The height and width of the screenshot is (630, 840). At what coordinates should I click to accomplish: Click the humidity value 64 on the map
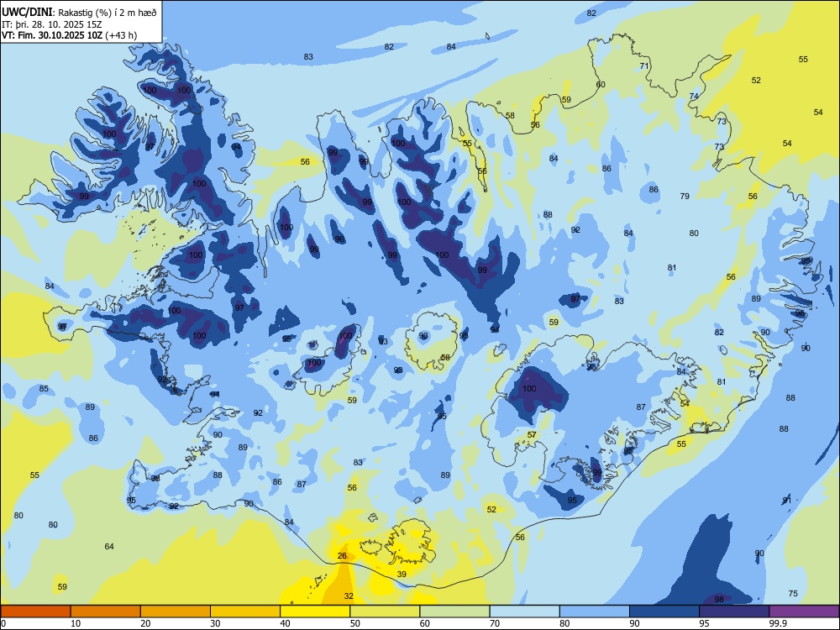109,547
